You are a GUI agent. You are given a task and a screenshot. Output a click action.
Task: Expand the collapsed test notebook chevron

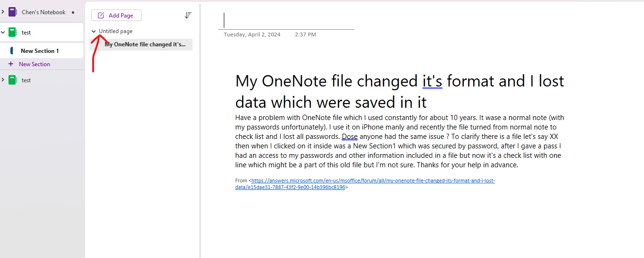[x=3, y=80]
